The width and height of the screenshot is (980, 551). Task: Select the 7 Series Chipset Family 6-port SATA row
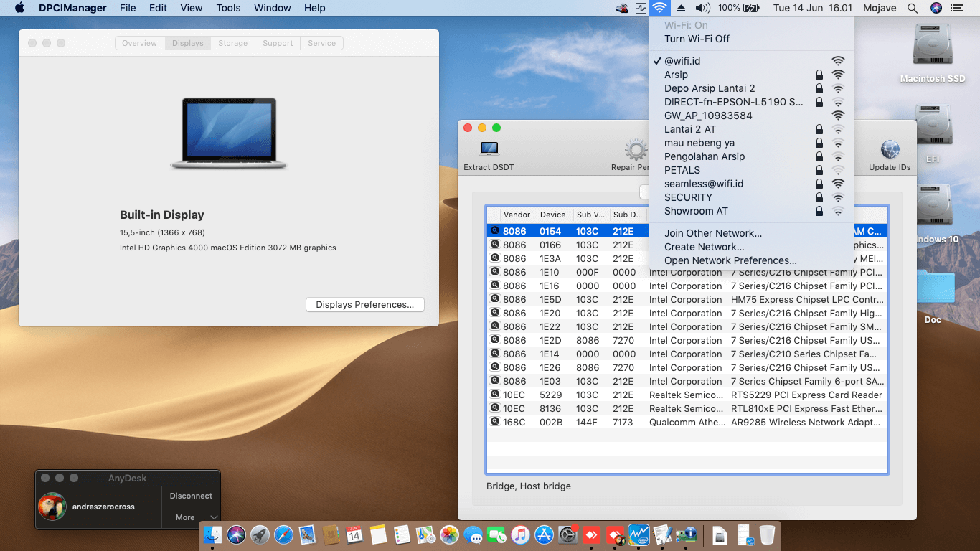tap(687, 381)
